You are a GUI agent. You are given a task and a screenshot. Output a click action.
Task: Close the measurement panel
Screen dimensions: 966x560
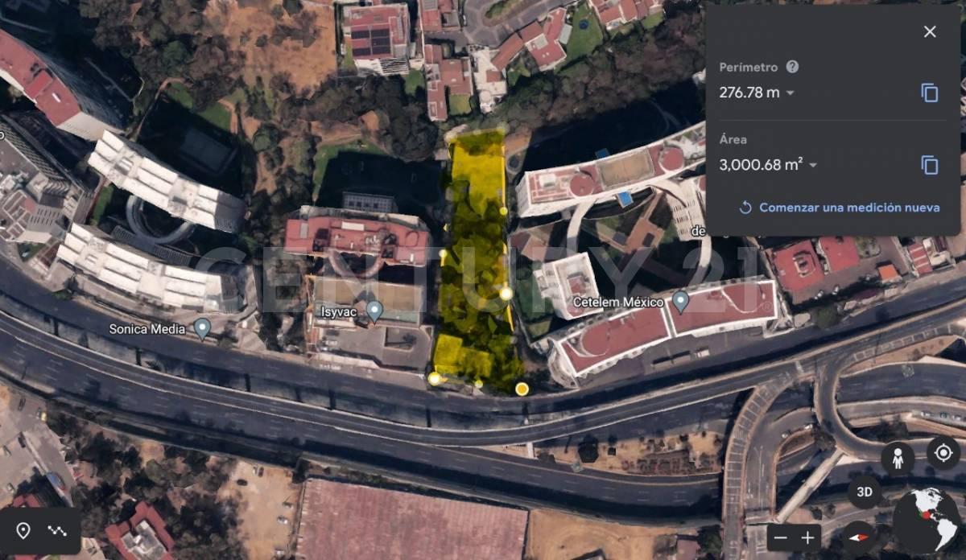click(x=930, y=31)
